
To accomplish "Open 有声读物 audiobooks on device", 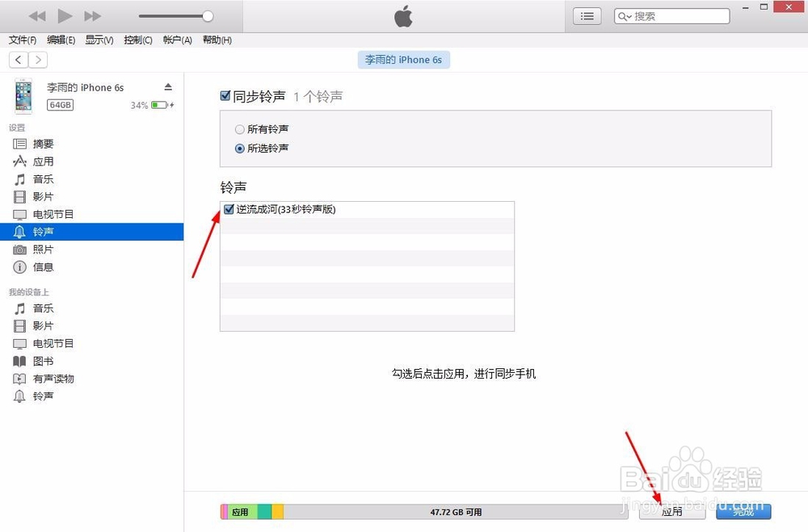I will click(x=50, y=379).
